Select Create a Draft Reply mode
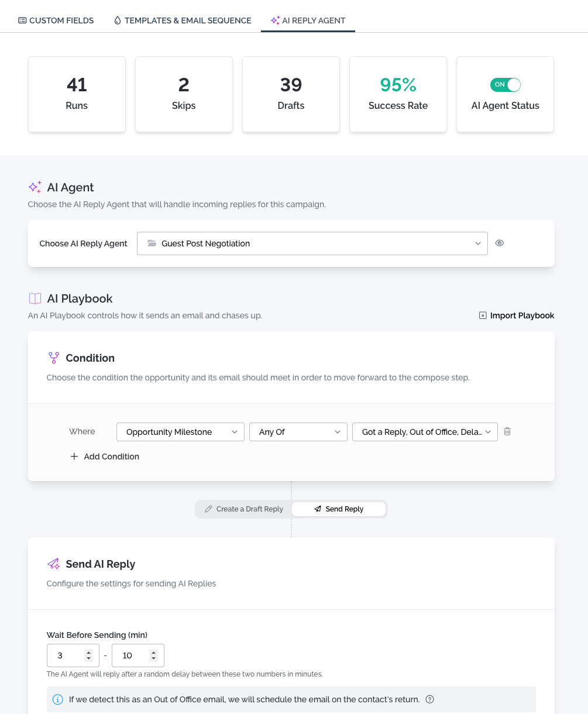 244,509
